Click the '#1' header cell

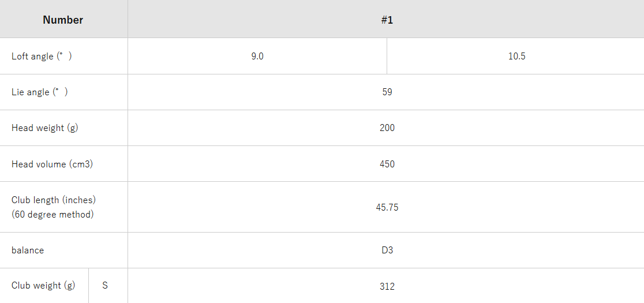click(x=387, y=20)
